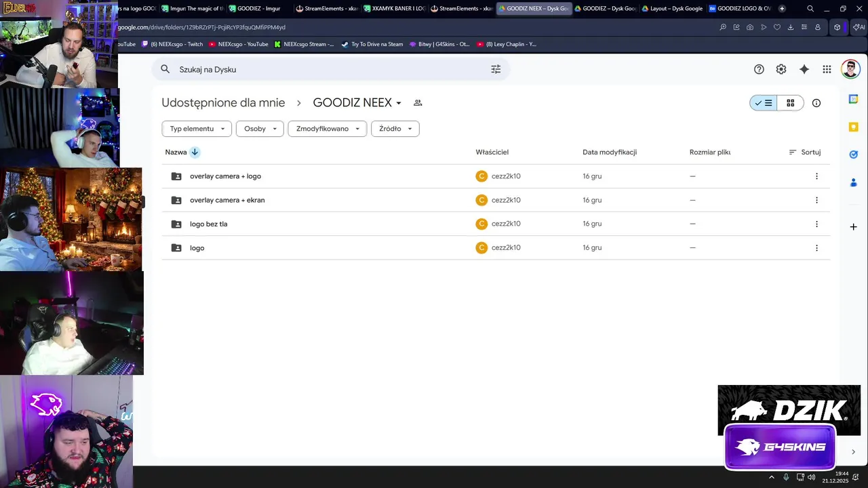Open Drive settings gear icon
This screenshot has width=868, height=488.
pyautogui.click(x=781, y=69)
